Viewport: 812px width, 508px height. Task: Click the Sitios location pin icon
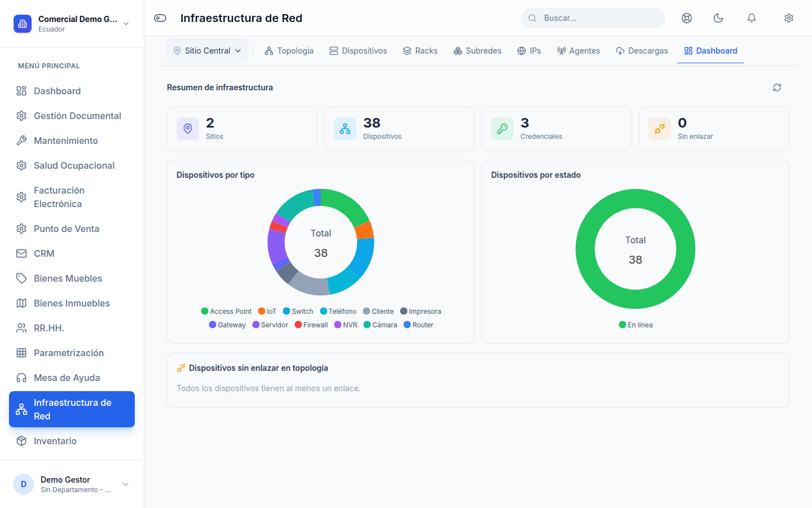(x=188, y=129)
